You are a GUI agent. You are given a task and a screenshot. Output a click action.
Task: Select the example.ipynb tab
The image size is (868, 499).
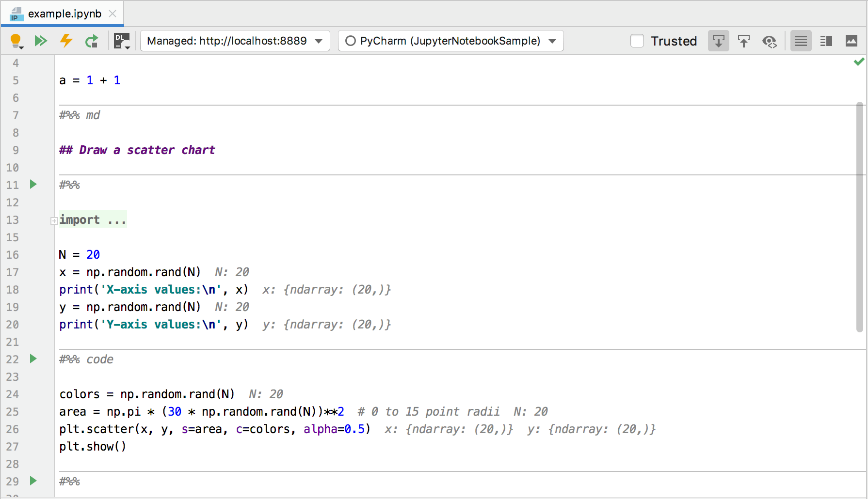[x=64, y=14]
